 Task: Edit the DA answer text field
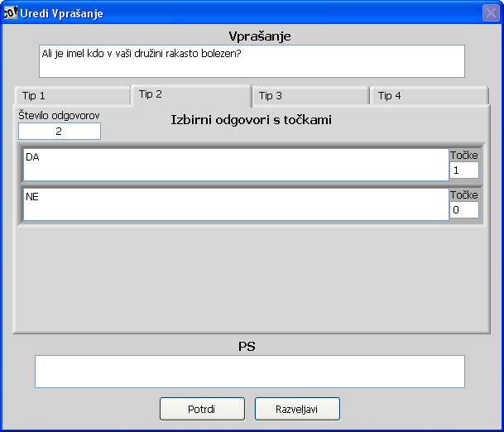[x=236, y=165]
